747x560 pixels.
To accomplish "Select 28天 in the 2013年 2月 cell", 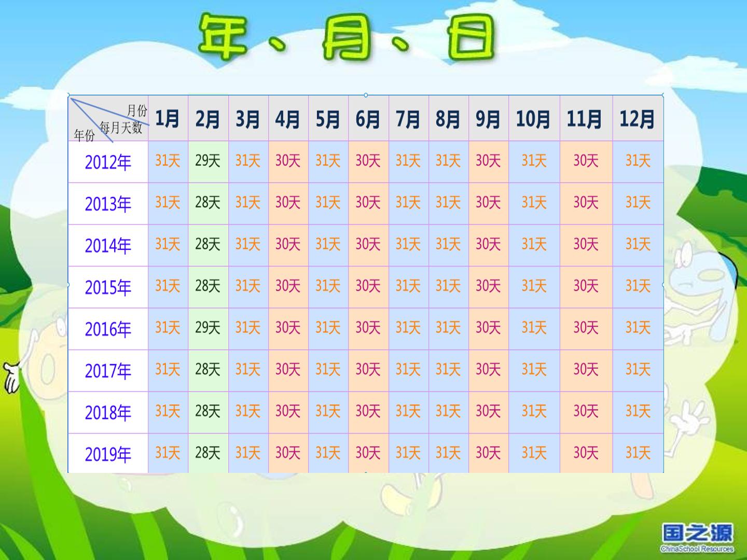I will [208, 202].
